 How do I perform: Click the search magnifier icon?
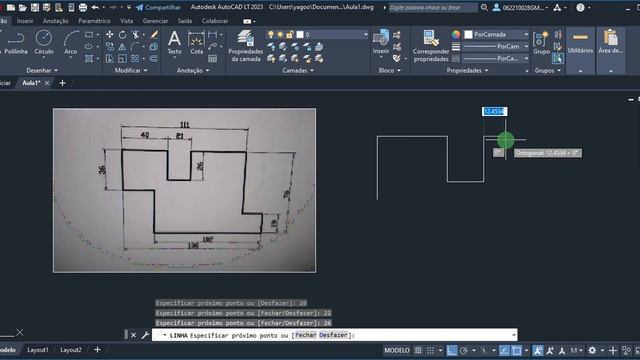click(484, 7)
